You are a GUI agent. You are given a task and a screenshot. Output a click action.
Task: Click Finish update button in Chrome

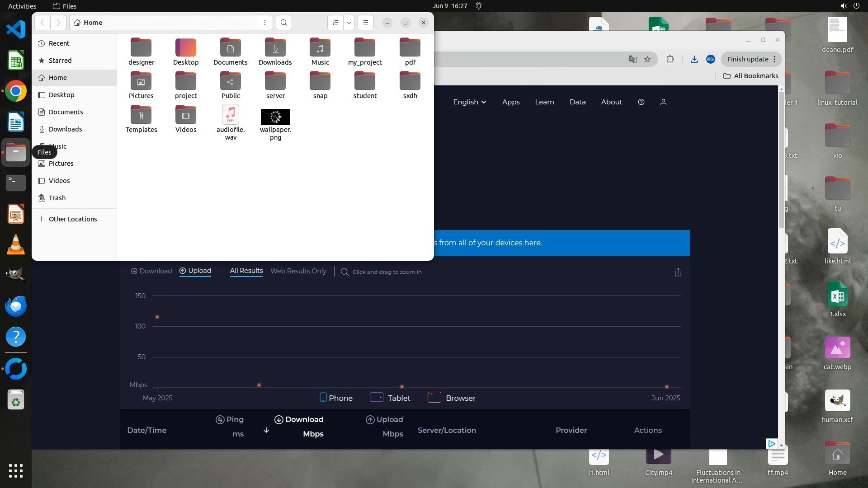click(747, 59)
